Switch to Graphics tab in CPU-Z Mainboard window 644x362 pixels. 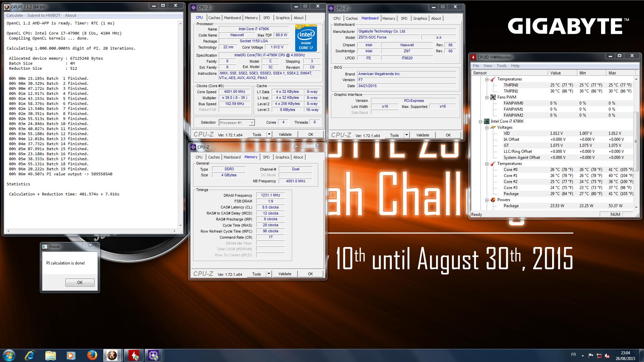(420, 18)
